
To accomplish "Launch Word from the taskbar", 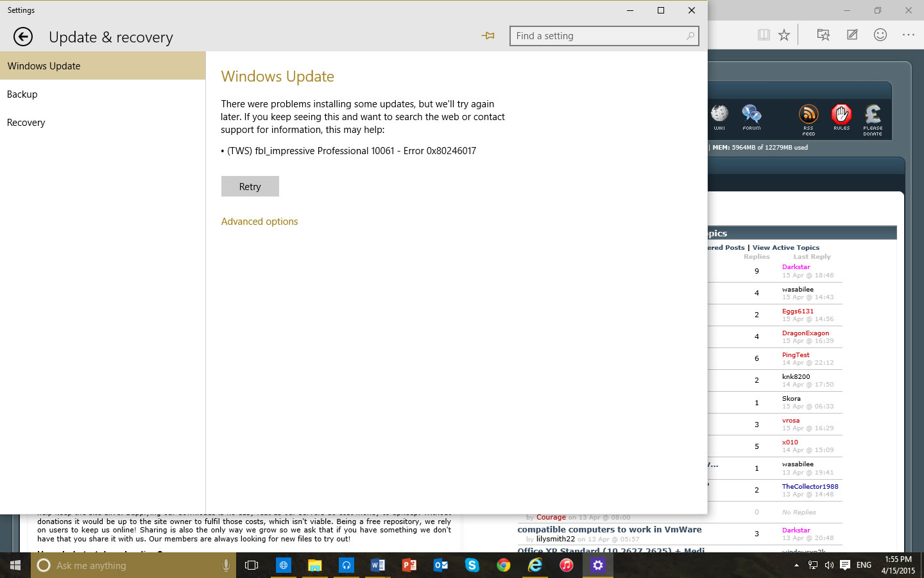I will [377, 565].
